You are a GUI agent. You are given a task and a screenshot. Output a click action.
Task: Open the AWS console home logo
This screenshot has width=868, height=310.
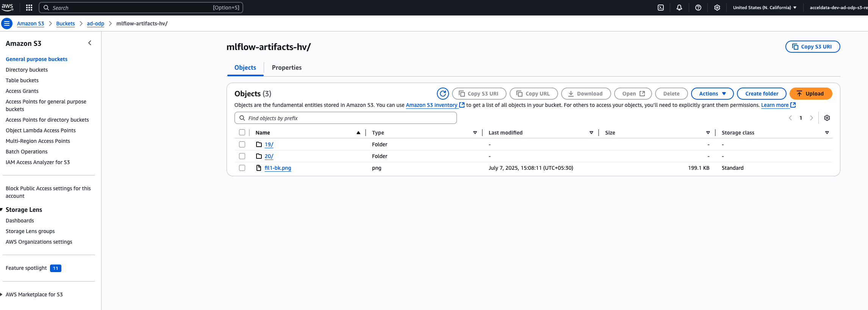coord(7,7)
